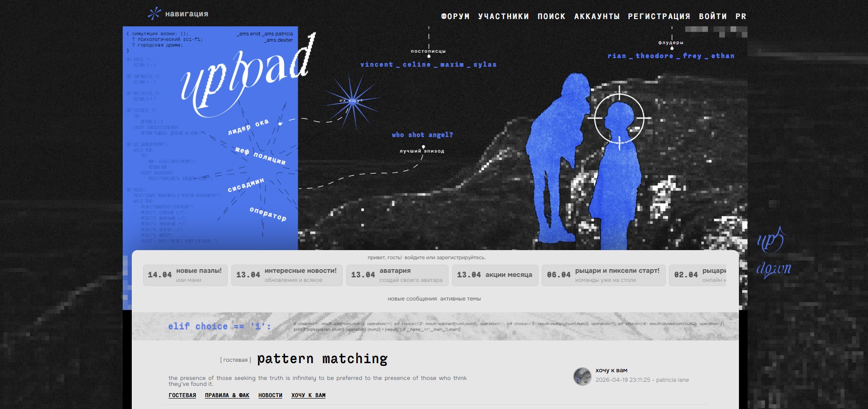Click flooder name theodore
The width and height of the screenshot is (868, 409).
654,56
